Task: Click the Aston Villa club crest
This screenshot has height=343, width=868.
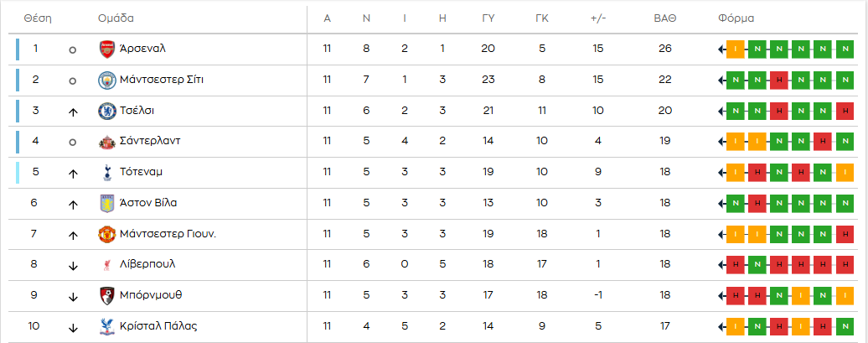Action: click(106, 203)
